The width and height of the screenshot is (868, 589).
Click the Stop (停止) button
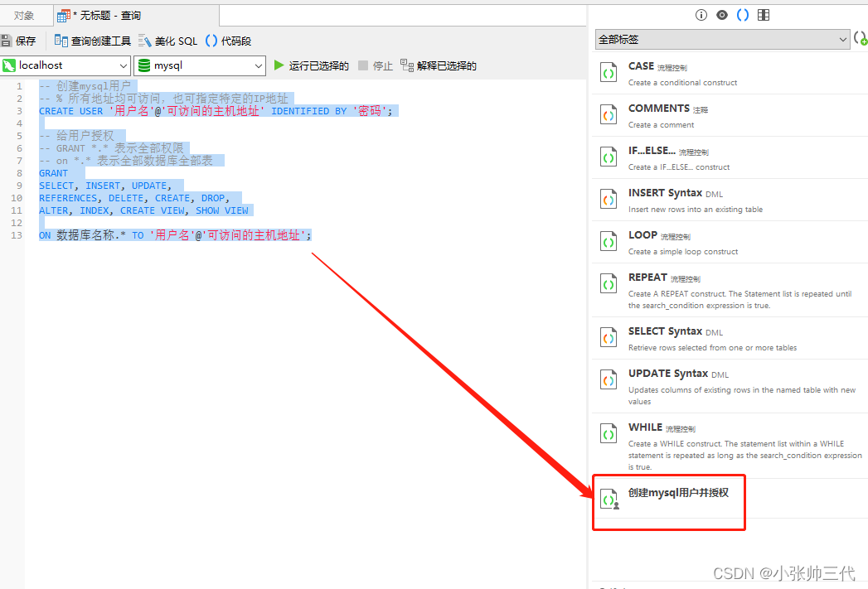pyautogui.click(x=376, y=65)
